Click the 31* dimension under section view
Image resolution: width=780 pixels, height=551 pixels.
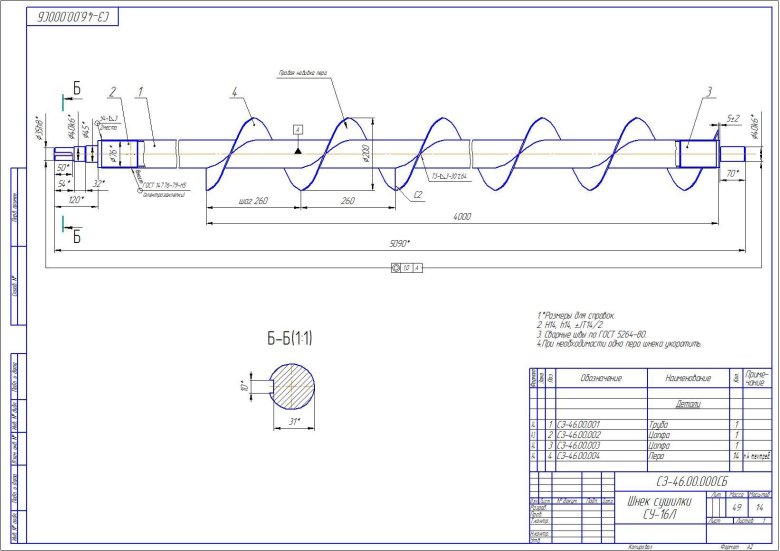tap(298, 423)
